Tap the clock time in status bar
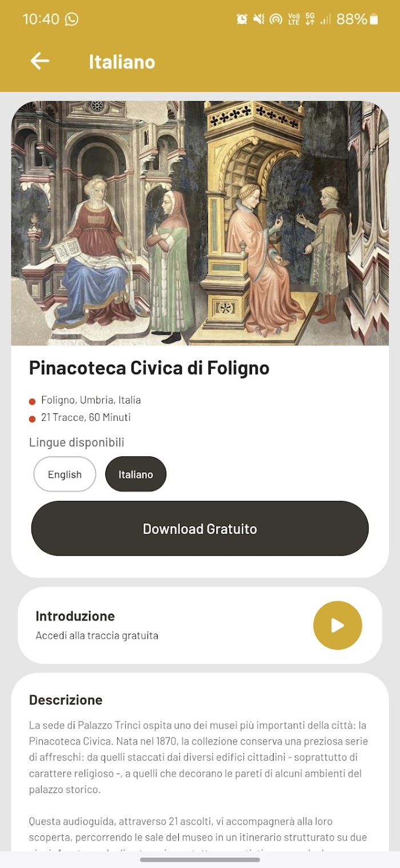The image size is (400, 868). [41, 19]
